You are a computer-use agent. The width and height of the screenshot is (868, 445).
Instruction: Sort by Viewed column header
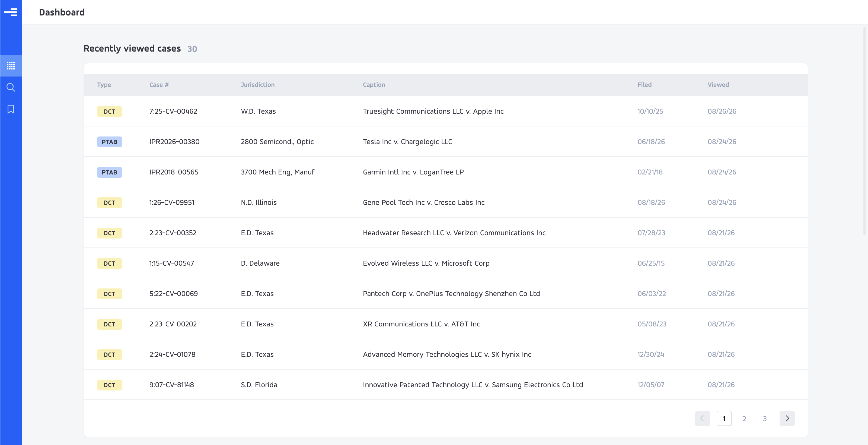718,85
